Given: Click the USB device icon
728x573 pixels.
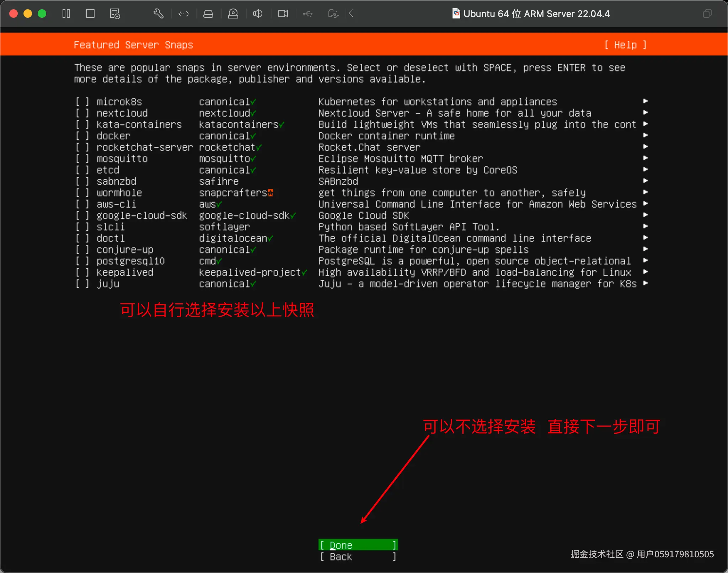Looking at the screenshot, I should [308, 14].
